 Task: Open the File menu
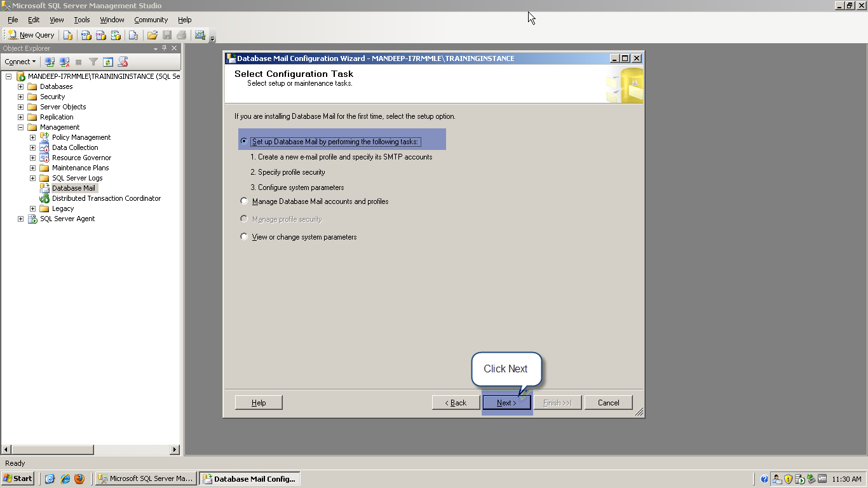tap(13, 20)
